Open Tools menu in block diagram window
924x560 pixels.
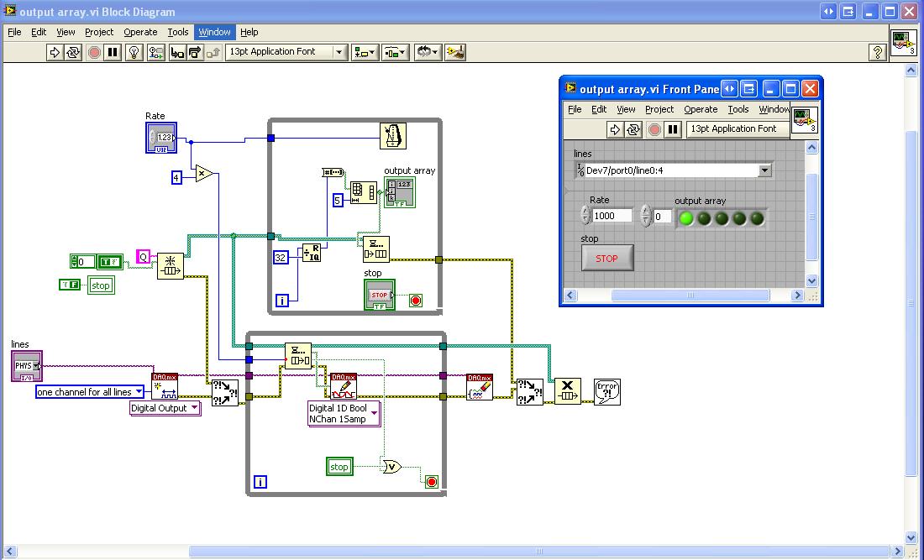click(177, 32)
